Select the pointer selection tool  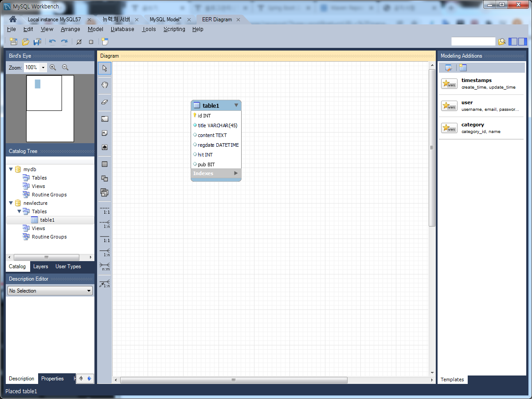click(x=105, y=68)
